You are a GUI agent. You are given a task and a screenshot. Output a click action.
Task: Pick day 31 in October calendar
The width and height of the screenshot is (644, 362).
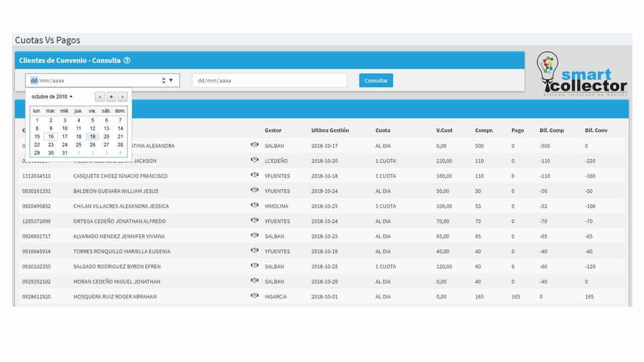[x=65, y=153]
